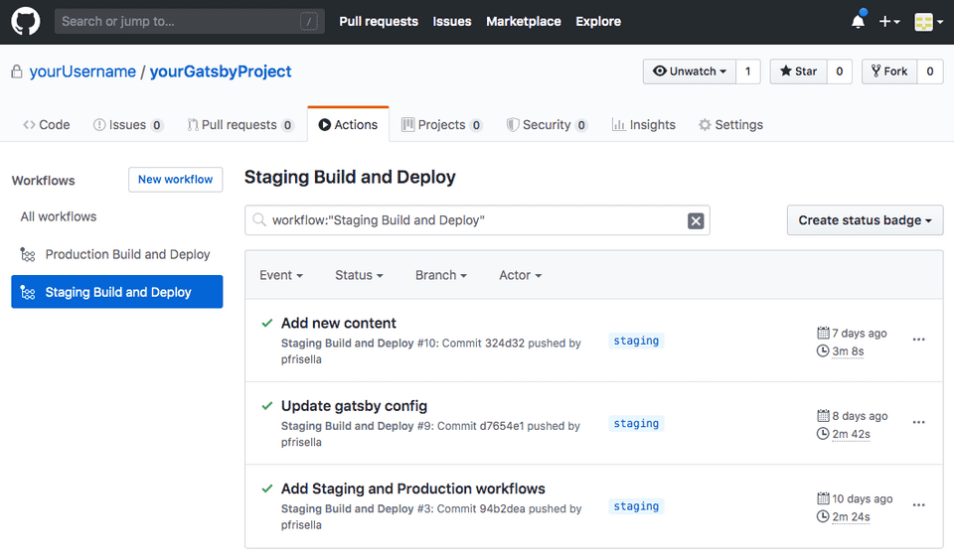Open Issues in top navigation
The width and height of the screenshot is (954, 560).
click(x=451, y=21)
